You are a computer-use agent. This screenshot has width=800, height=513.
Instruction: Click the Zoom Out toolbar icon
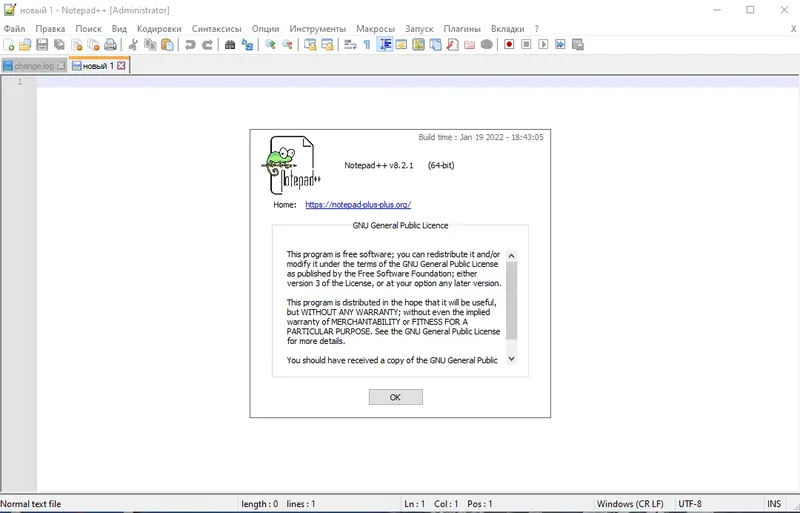[287, 45]
